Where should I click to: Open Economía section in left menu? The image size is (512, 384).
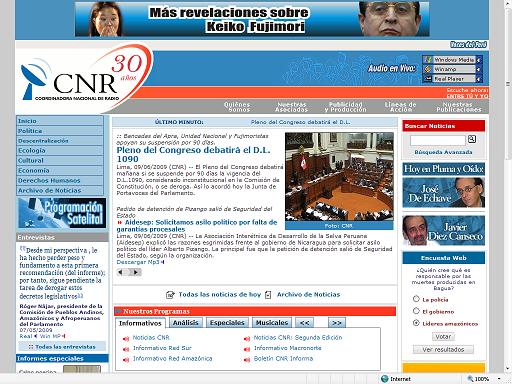coord(60,170)
